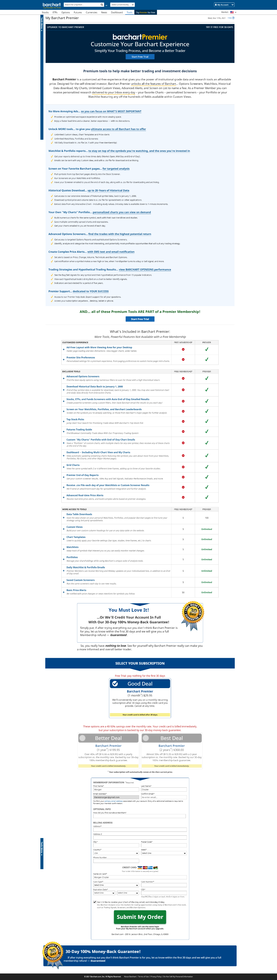Image resolution: width=277 pixels, height=980 pixels.
Task: Expand Top Stock Picks plus icon
Action: tap(63, 421)
